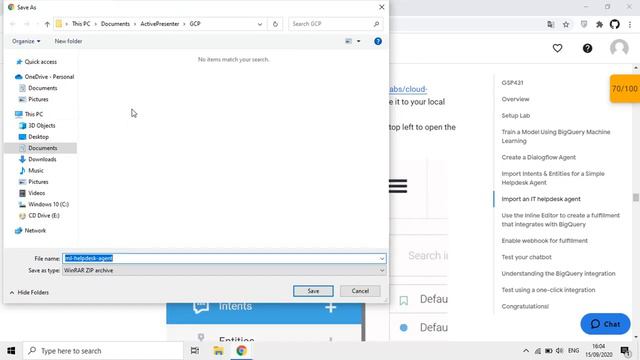Screen dimensions: 640x360
Task: Open the Save As help icon
Action: pos(378,41)
